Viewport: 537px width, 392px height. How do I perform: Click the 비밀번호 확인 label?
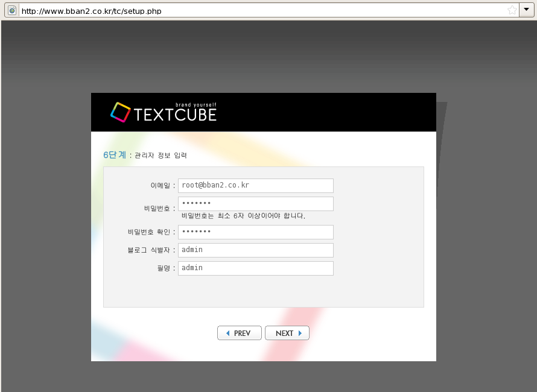(x=149, y=232)
